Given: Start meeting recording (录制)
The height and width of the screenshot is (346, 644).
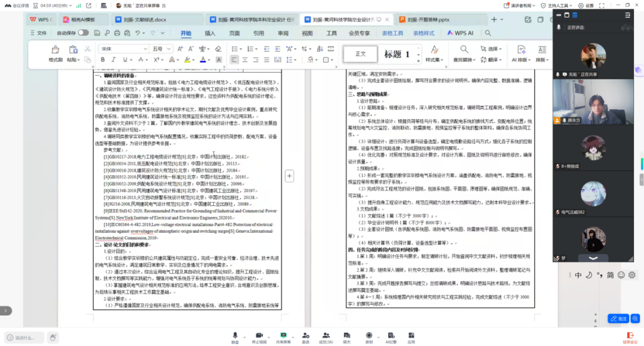Looking at the screenshot, I should (x=369, y=336).
